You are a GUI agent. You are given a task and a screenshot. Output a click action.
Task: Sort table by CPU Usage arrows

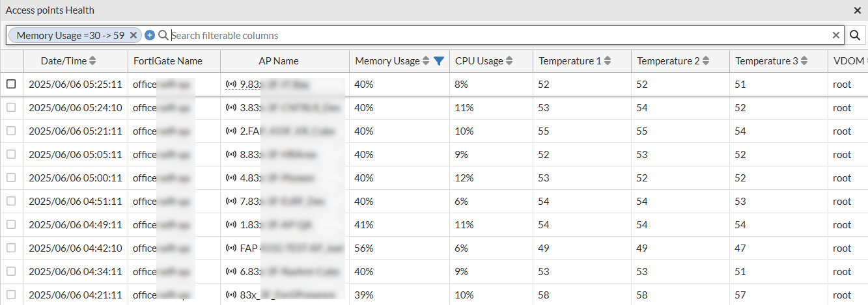(509, 61)
